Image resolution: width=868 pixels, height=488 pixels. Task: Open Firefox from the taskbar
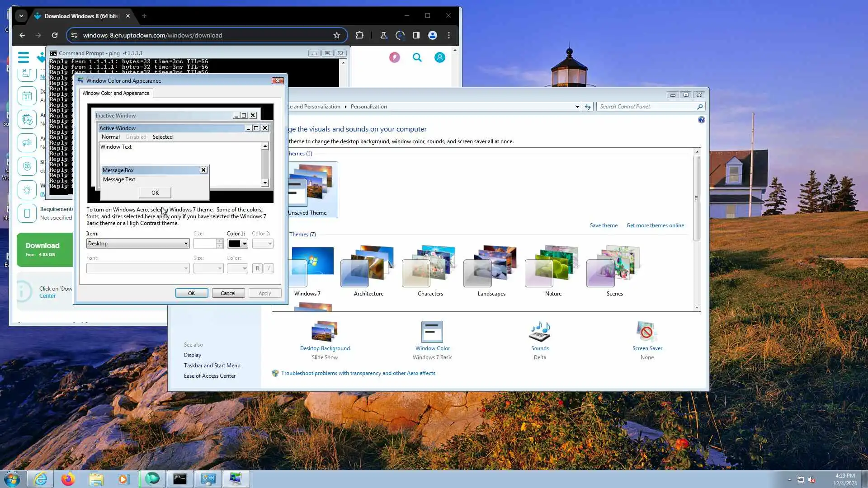68,479
